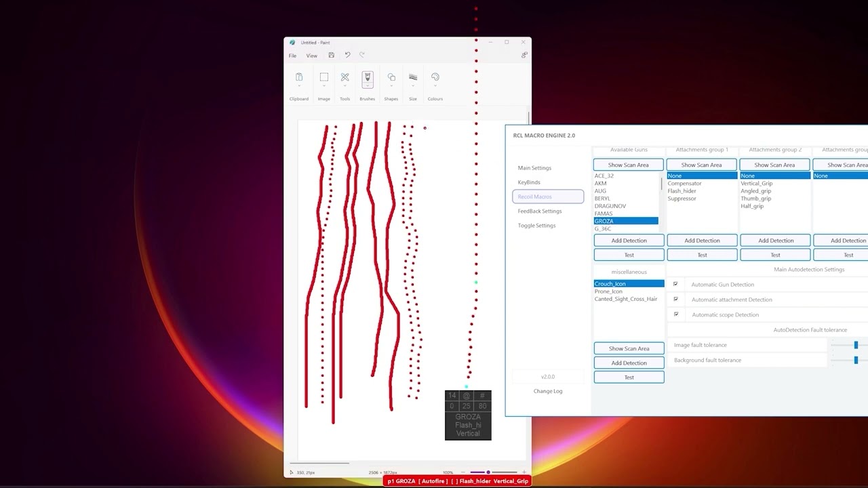The image size is (868, 488).
Task: Expand the Clipboard dropdown arrow
Action: pyautogui.click(x=299, y=86)
